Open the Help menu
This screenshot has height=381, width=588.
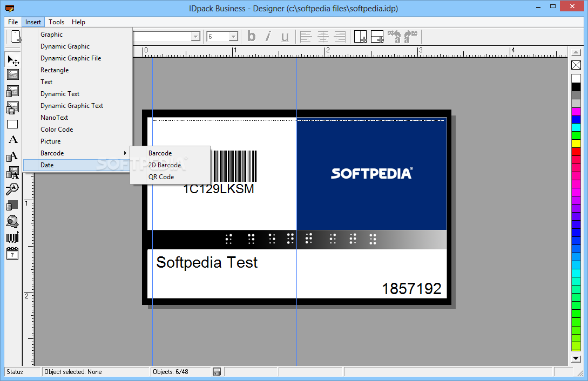point(78,22)
